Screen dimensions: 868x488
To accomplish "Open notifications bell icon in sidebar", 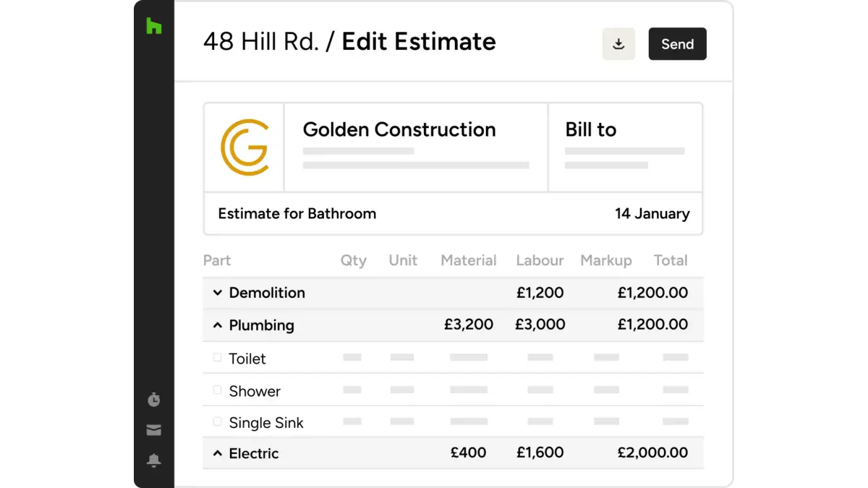I will (x=153, y=461).
